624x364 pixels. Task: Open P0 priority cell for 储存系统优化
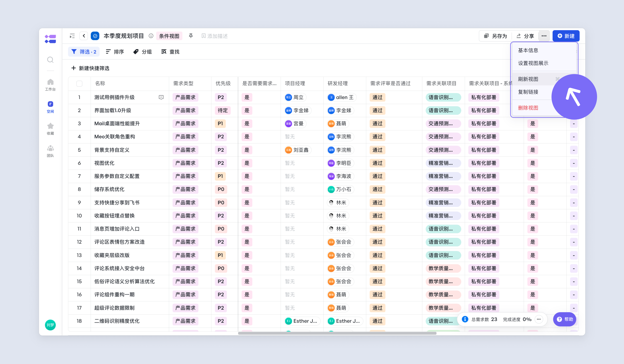pos(221,189)
